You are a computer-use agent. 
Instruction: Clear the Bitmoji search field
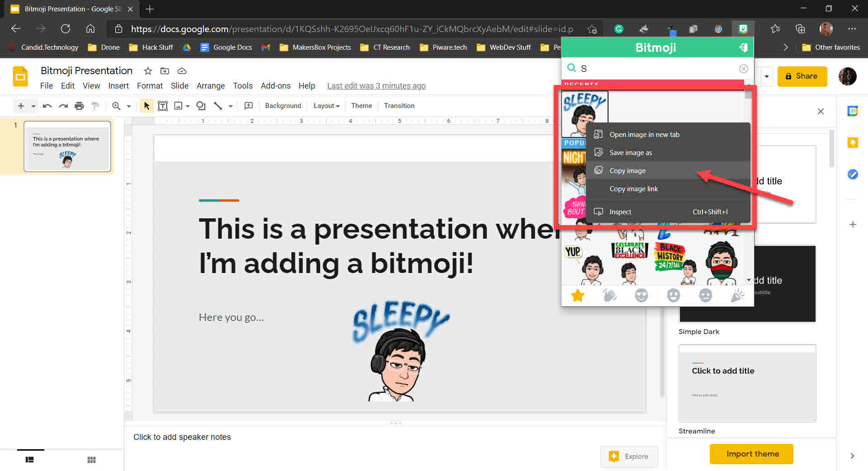(743, 68)
